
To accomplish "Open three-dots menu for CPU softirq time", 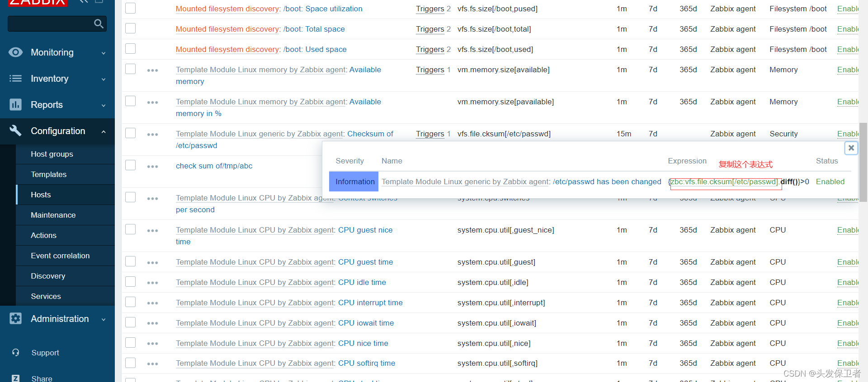I will (x=152, y=364).
